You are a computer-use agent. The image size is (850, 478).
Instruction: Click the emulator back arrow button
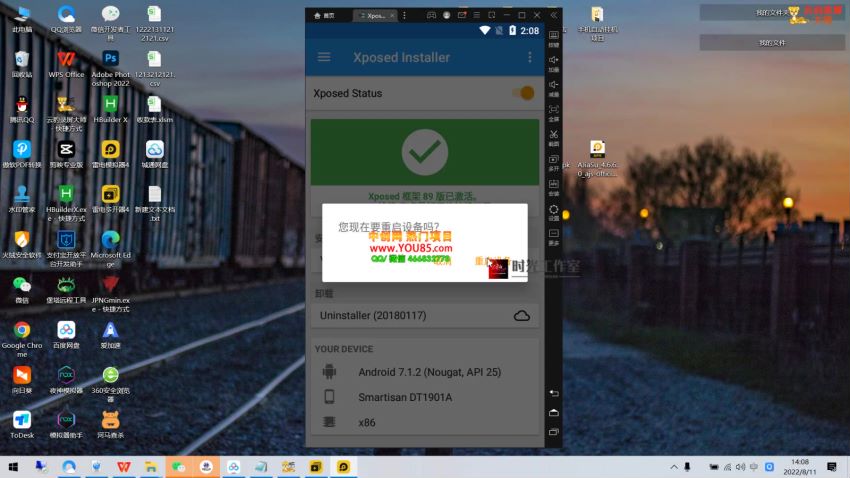553,393
